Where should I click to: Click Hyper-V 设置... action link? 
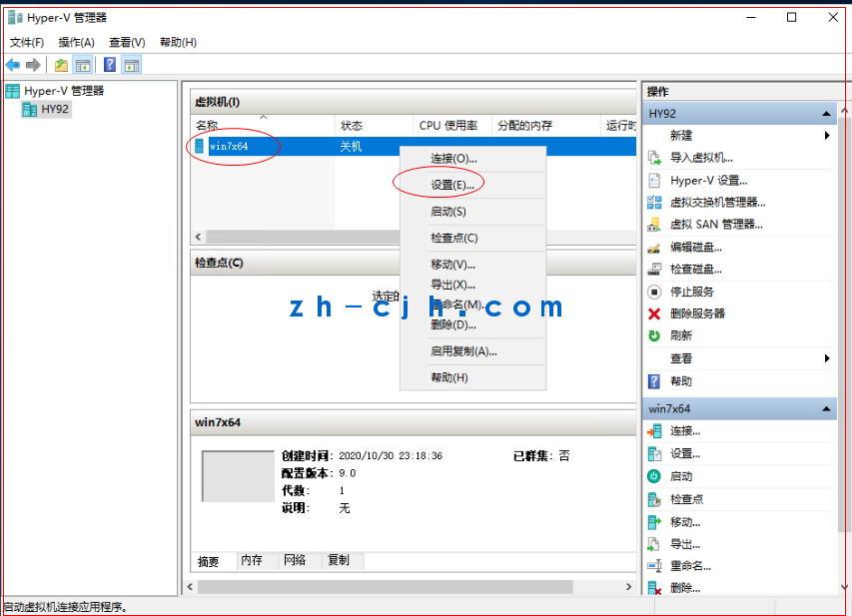tap(708, 181)
